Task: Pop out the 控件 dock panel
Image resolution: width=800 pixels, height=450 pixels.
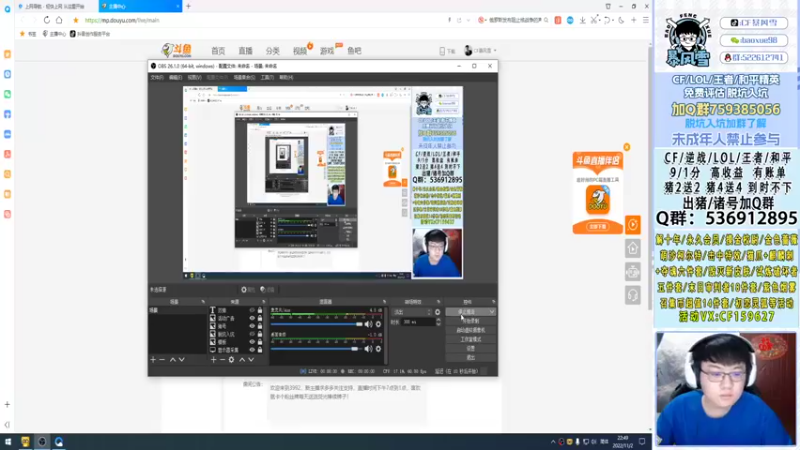Action: click(493, 302)
